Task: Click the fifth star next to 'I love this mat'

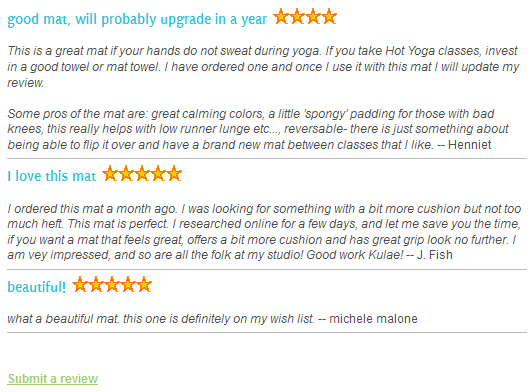Action: tap(174, 173)
